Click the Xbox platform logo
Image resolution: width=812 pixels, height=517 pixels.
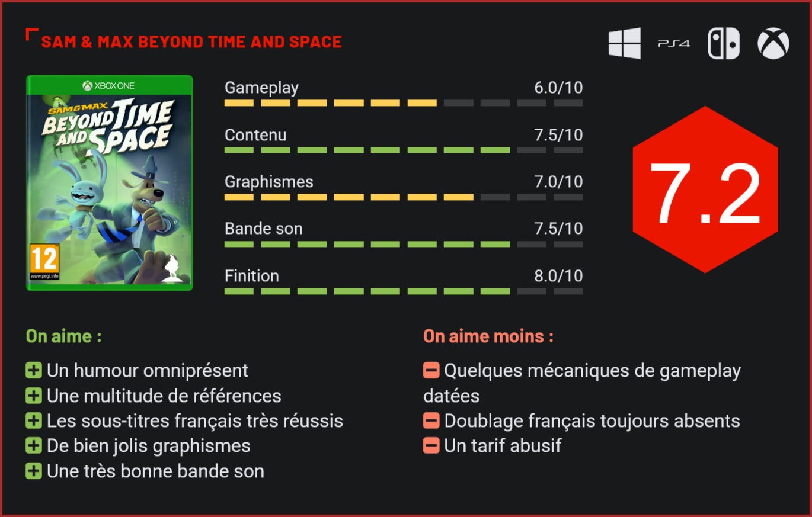pos(773,44)
